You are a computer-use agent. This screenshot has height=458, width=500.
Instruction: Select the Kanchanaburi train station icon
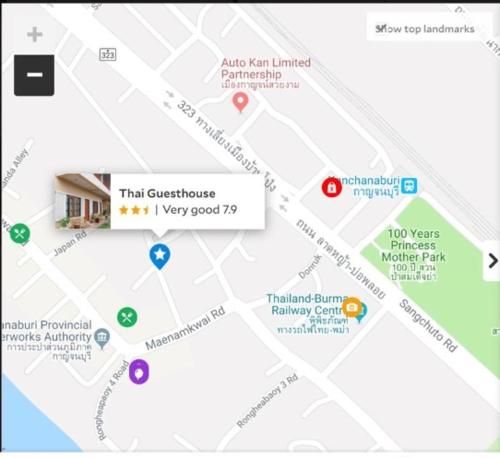(x=409, y=186)
